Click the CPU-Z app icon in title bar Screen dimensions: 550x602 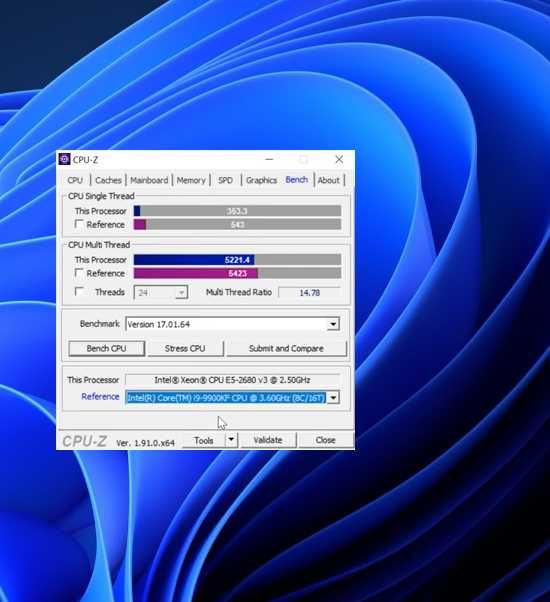(64, 159)
